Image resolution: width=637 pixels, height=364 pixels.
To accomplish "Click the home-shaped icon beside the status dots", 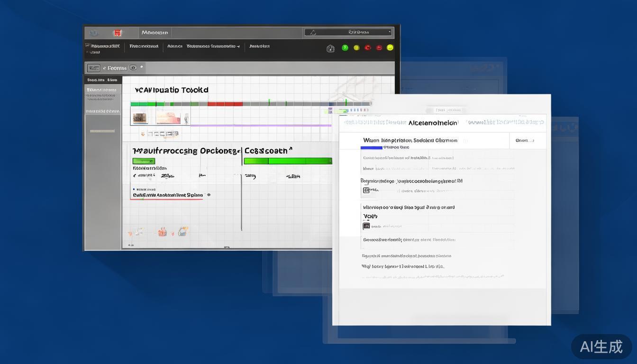I will coord(330,48).
